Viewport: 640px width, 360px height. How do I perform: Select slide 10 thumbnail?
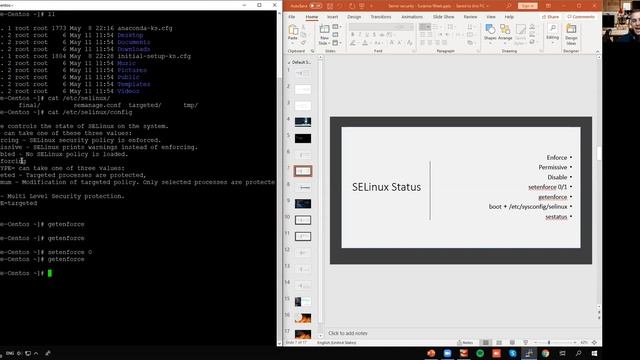pyautogui.click(x=303, y=220)
